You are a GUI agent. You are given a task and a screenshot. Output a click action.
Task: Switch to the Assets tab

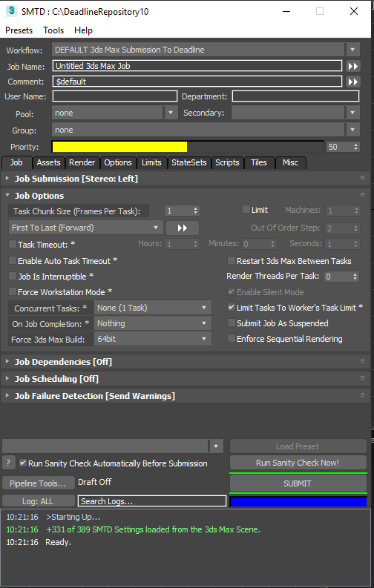pos(48,162)
